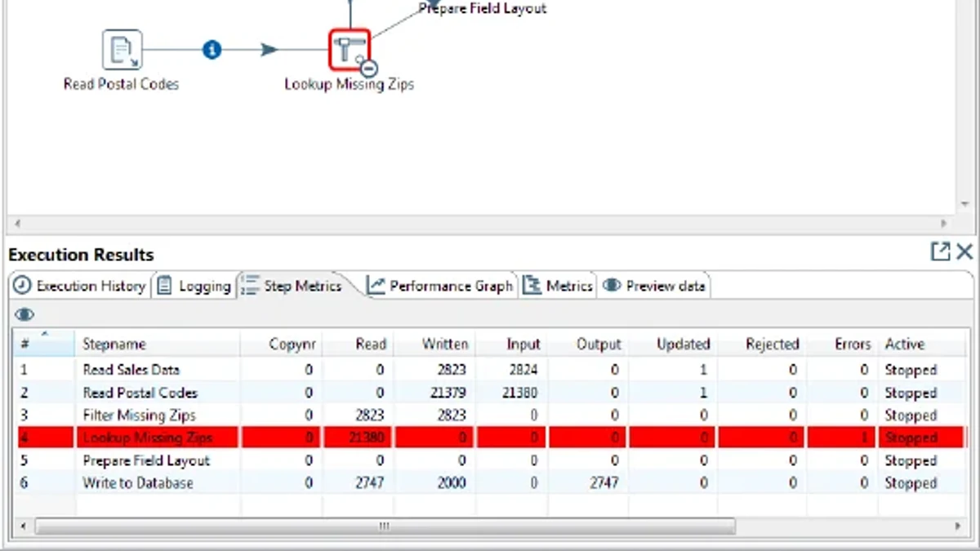This screenshot has width=980, height=551.
Task: Sort by the Errors column header
Action: click(x=844, y=344)
